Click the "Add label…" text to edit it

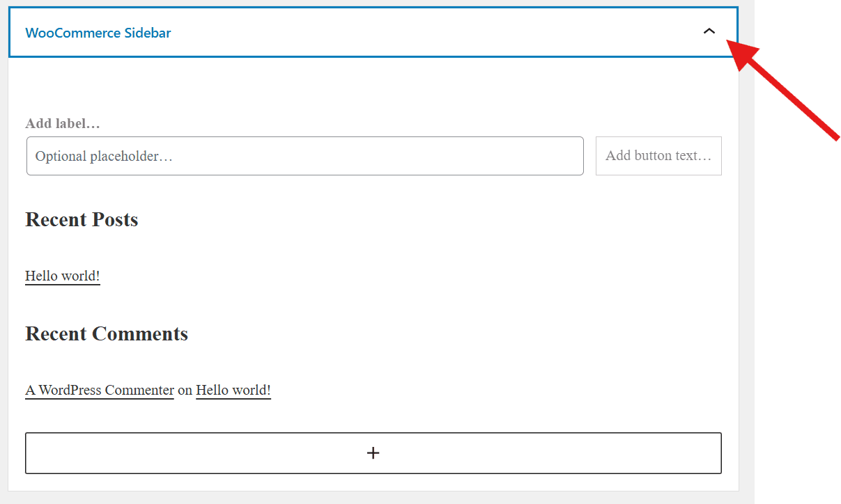[x=62, y=123]
